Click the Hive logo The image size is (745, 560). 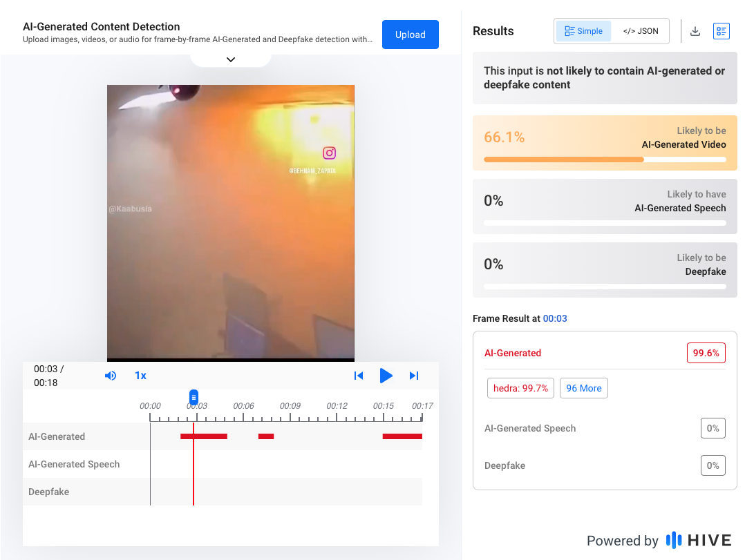coord(698,540)
